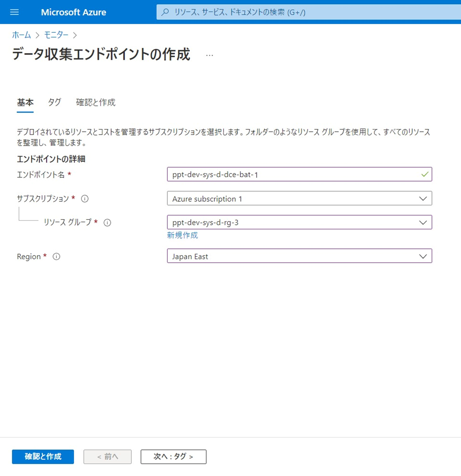The image size is (461, 476).
Task: Open the hamburger portal menu
Action: [x=14, y=12]
